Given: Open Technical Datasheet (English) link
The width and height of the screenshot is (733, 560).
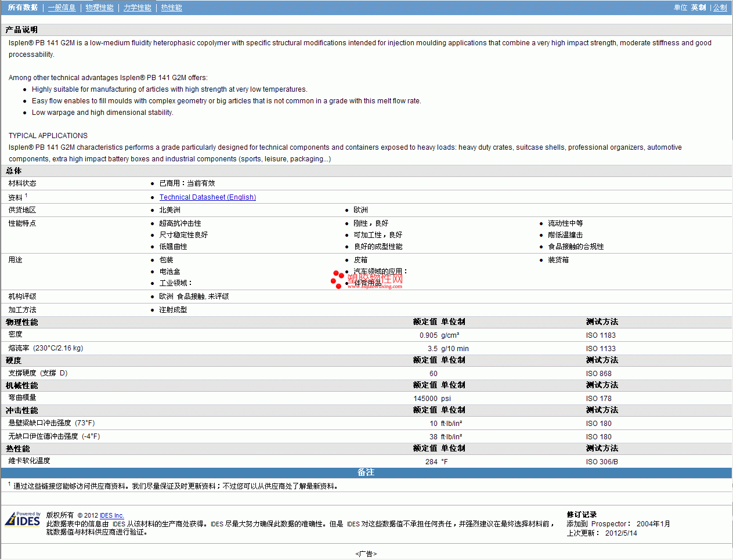Looking at the screenshot, I should pos(208,197).
